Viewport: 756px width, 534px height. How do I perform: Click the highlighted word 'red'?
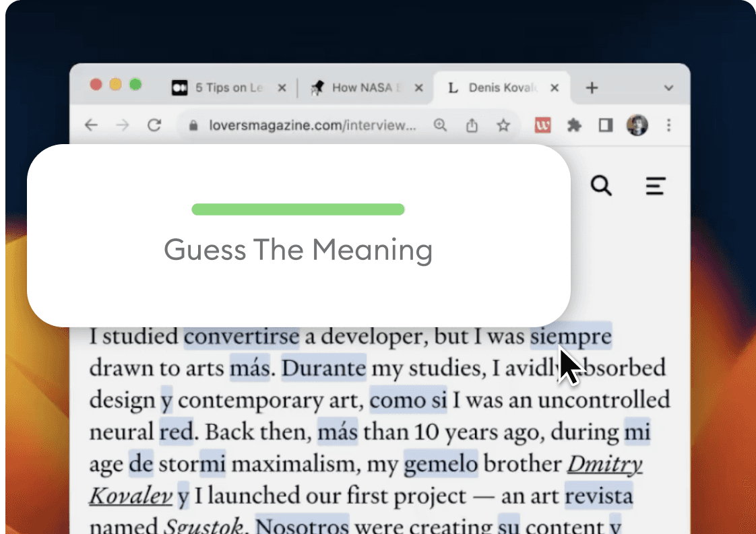(x=177, y=432)
